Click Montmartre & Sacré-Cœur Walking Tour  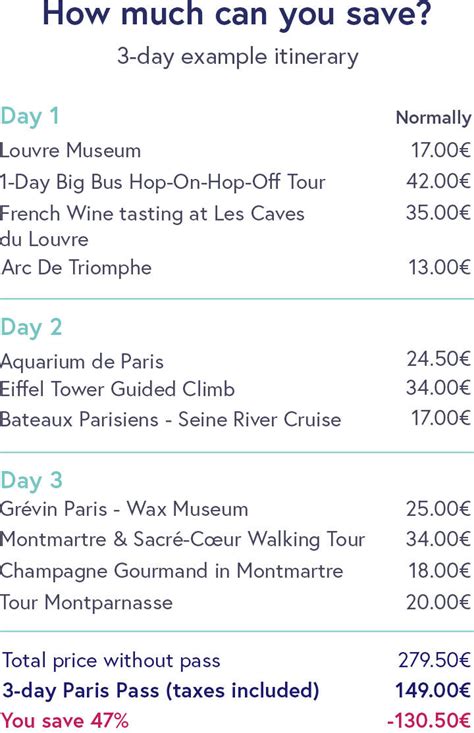pyautogui.click(x=182, y=539)
